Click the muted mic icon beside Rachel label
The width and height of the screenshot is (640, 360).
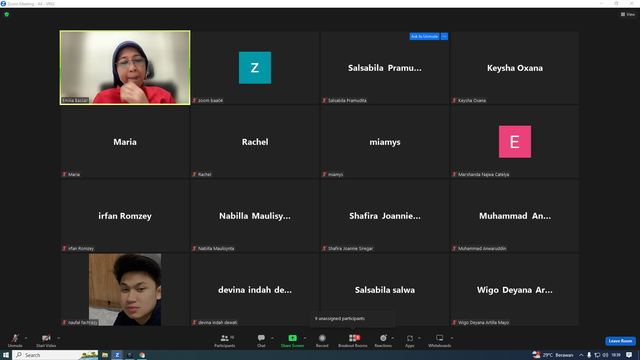click(x=195, y=174)
